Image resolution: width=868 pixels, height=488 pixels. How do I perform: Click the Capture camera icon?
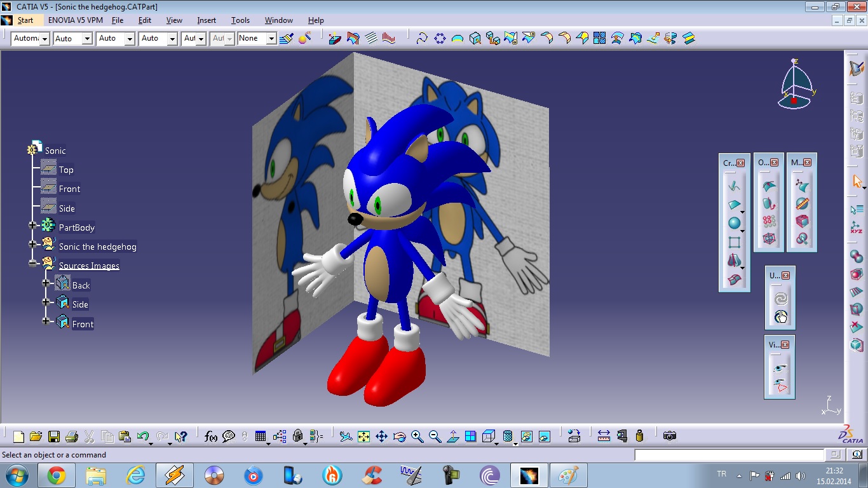point(669,436)
